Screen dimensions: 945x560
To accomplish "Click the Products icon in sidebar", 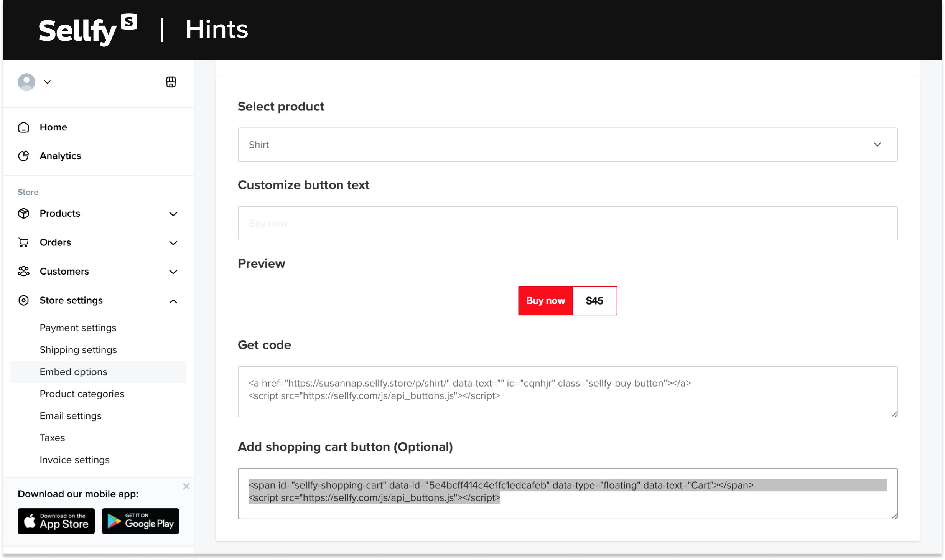I will 23,213.
